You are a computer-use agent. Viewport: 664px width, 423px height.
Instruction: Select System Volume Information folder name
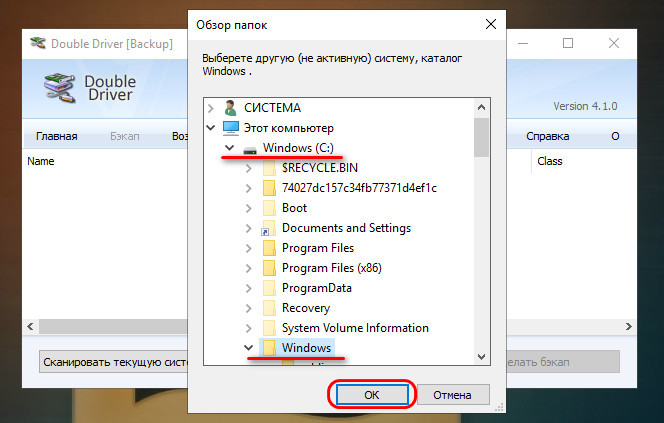(x=355, y=328)
